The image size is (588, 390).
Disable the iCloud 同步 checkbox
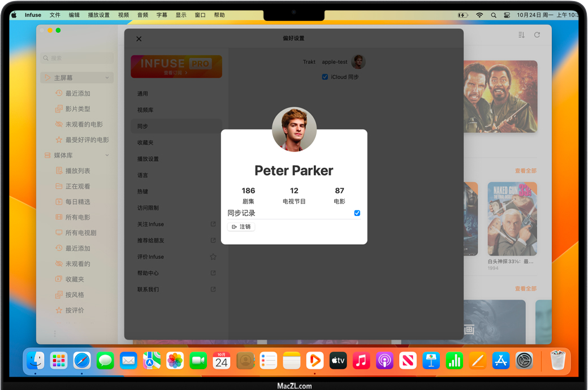click(325, 77)
